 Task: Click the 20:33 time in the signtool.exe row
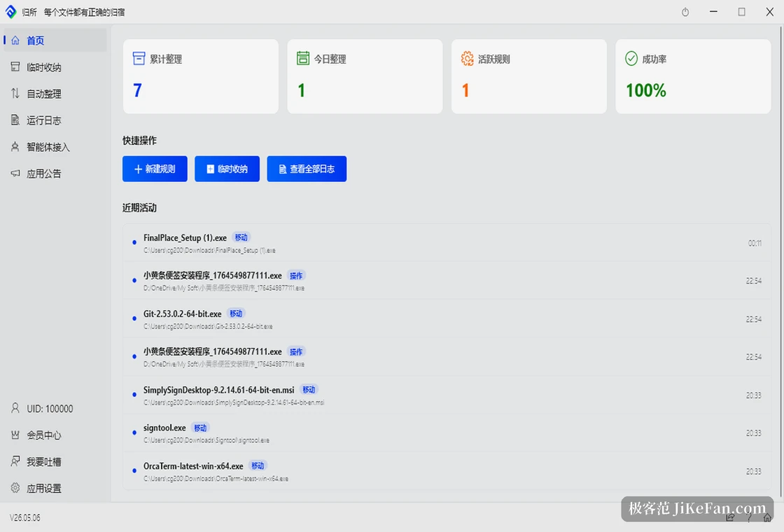(753, 433)
